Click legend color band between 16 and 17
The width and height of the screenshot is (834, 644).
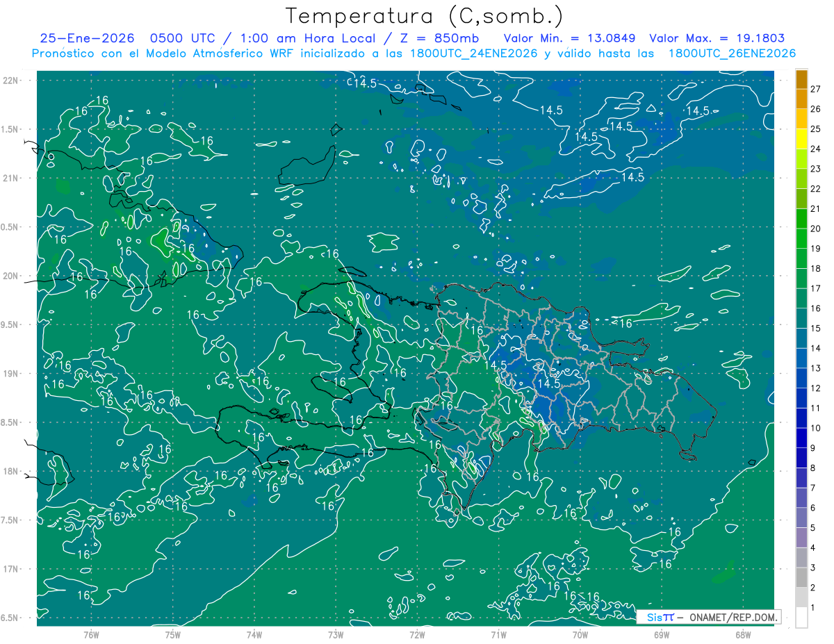(x=801, y=298)
